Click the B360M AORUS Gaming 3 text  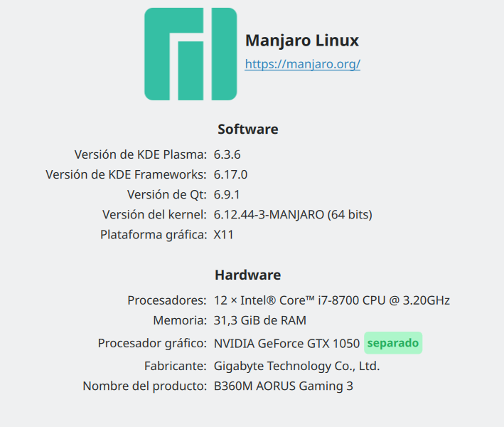point(283,386)
